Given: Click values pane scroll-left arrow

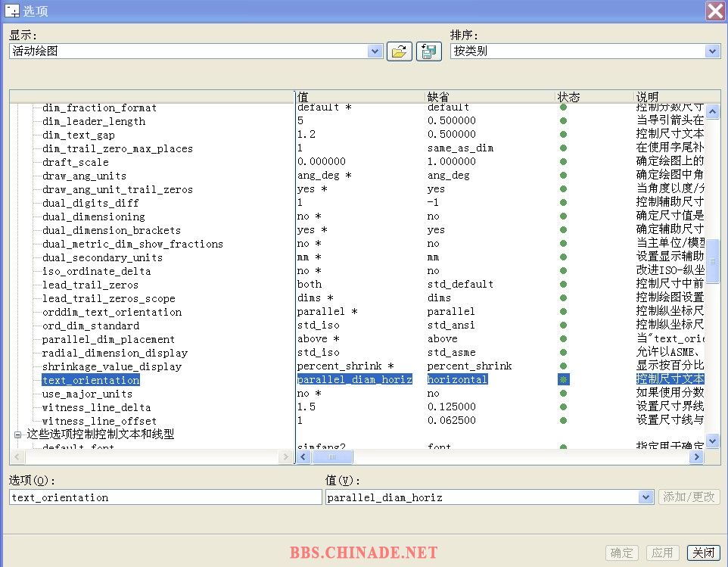Looking at the screenshot, I should 303,457.
